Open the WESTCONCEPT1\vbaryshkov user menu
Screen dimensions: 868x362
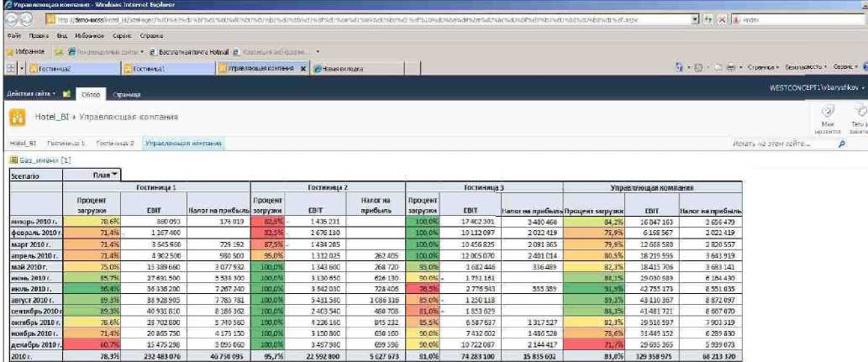pyautogui.click(x=817, y=88)
